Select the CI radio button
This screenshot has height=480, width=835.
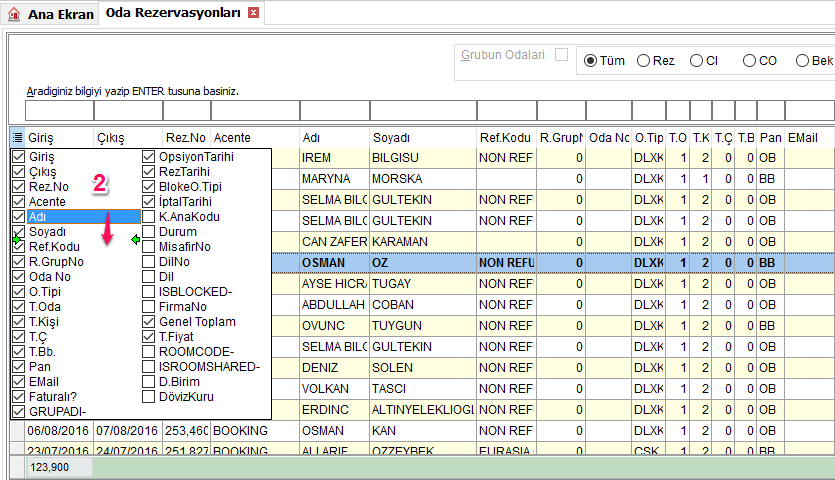pos(696,61)
